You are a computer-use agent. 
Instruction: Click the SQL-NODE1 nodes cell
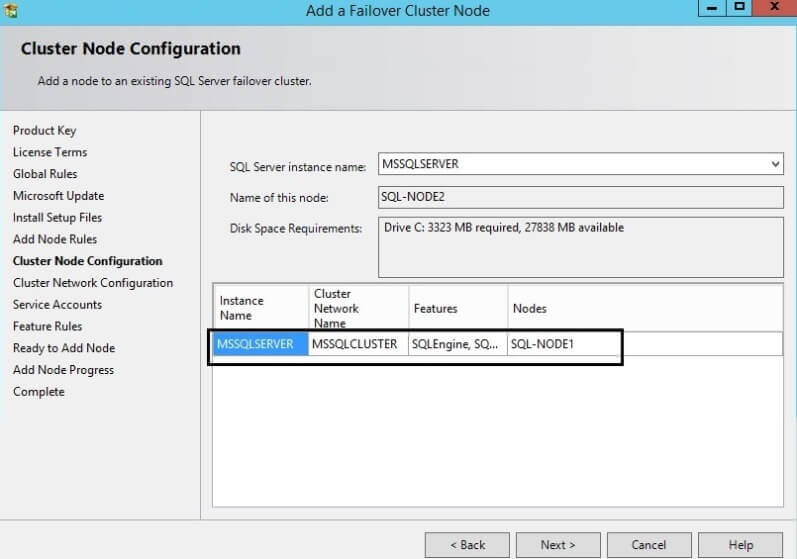pos(645,344)
